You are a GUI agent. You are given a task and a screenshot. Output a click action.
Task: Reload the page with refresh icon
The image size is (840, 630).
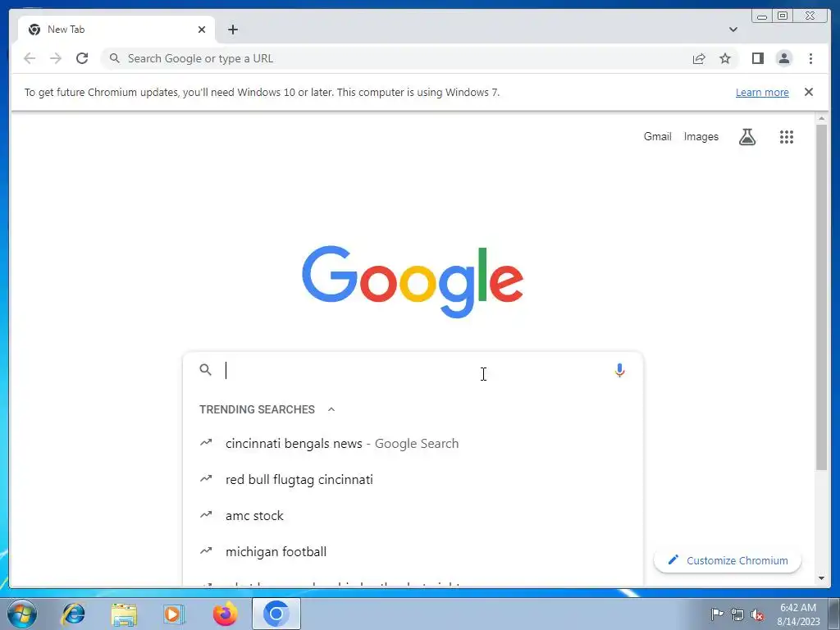pos(82,58)
